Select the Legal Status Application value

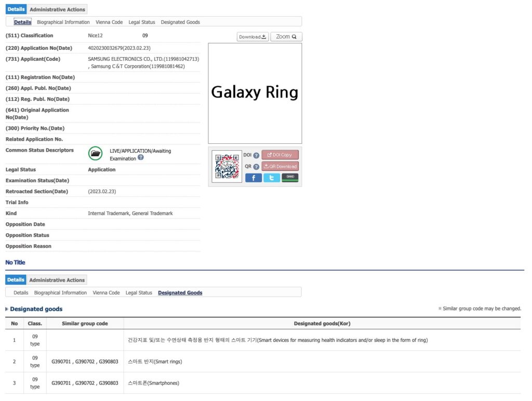102,170
